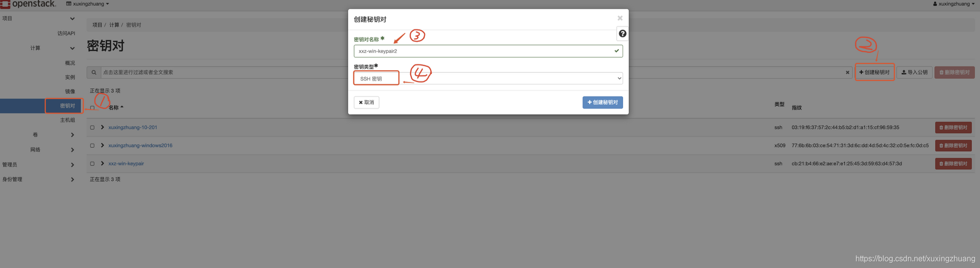
Task: Open the 密钥类型 SSH 密钥 dropdown
Action: 488,79
